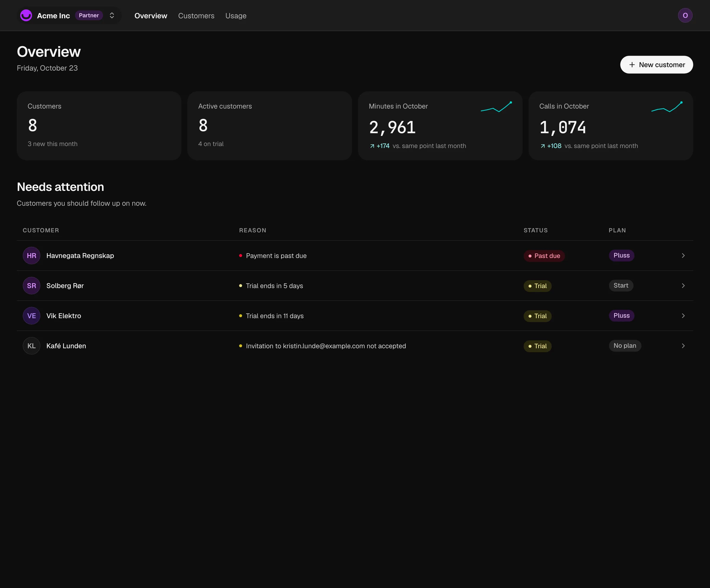Image resolution: width=710 pixels, height=588 pixels.
Task: Click the Vik Elektro customer name
Action: tap(64, 316)
